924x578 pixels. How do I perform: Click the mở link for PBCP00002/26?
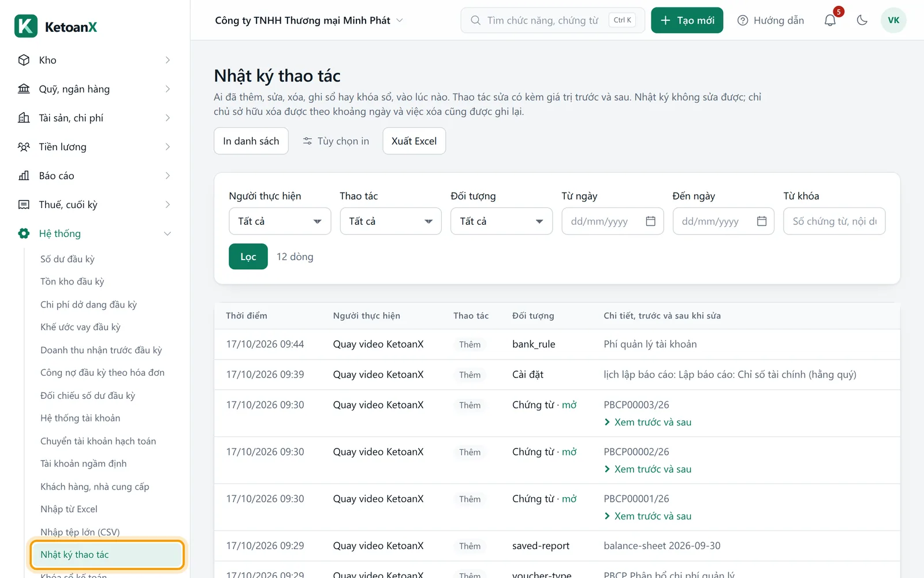click(x=569, y=452)
